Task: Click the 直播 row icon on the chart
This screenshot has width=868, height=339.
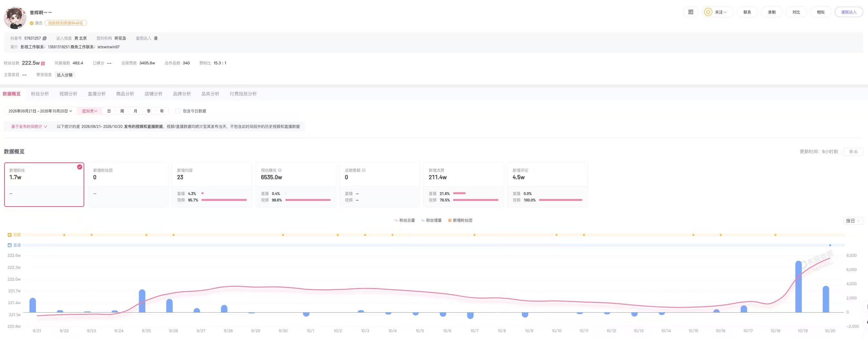Action: point(10,246)
